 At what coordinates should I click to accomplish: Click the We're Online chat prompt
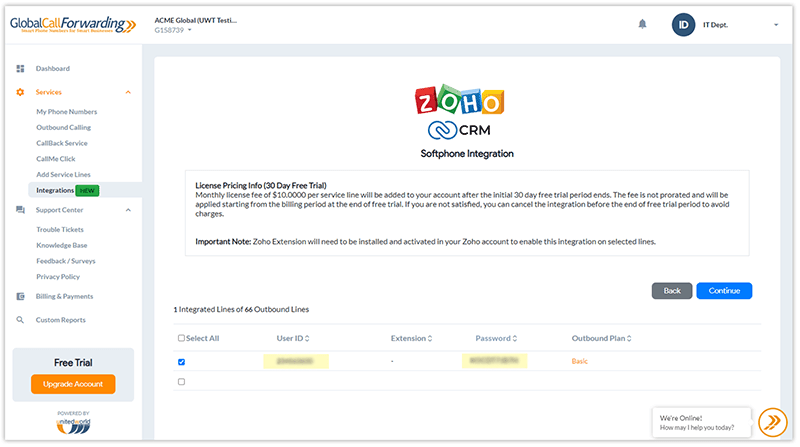coord(702,423)
